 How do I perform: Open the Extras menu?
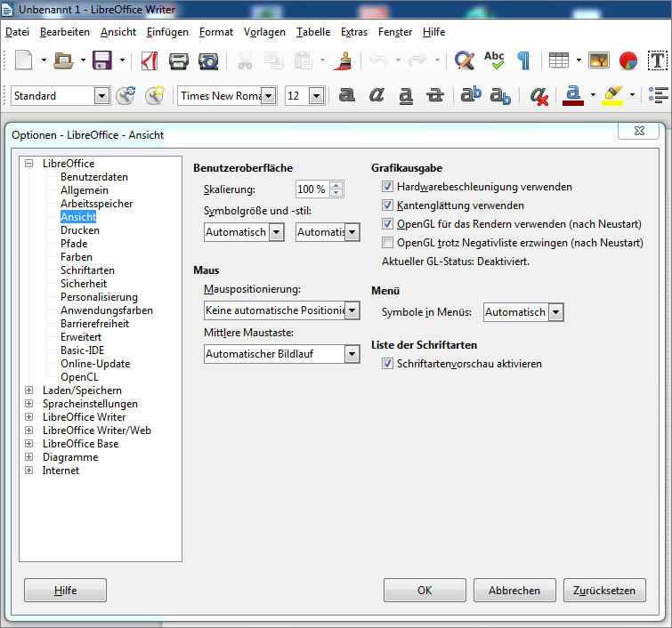pyautogui.click(x=354, y=32)
